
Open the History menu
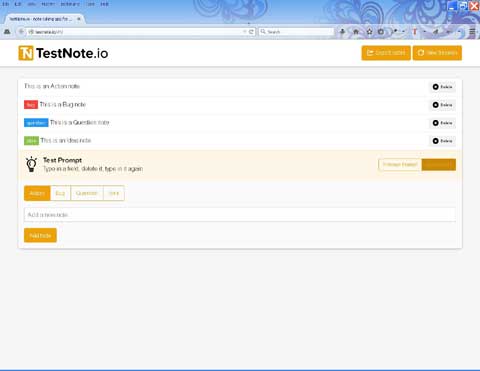point(48,4)
